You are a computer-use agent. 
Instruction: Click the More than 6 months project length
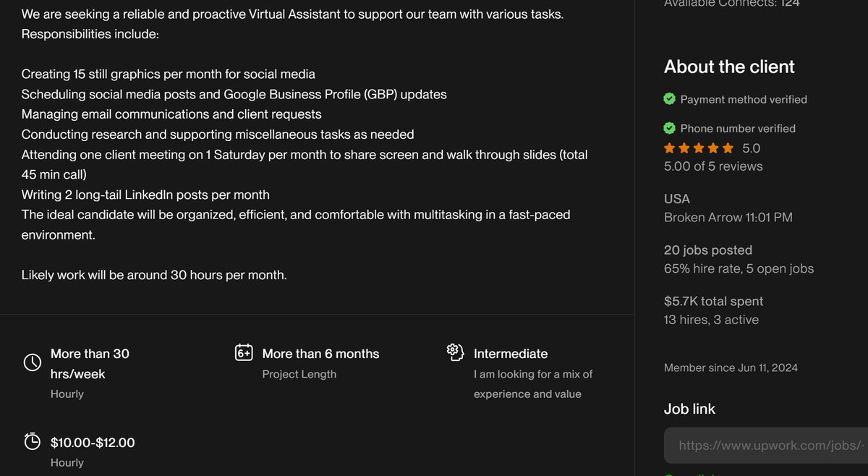point(320,353)
